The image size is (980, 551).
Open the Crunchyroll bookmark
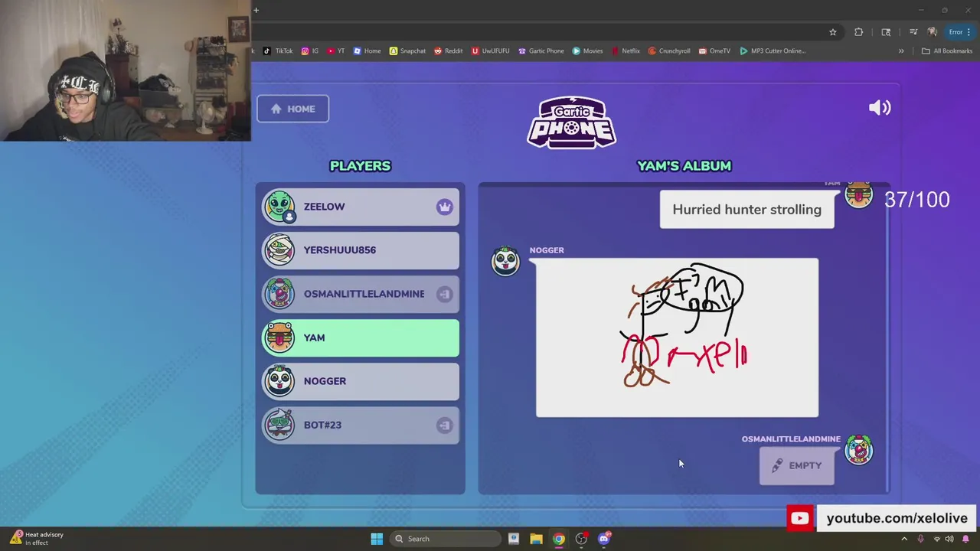pyautogui.click(x=669, y=51)
